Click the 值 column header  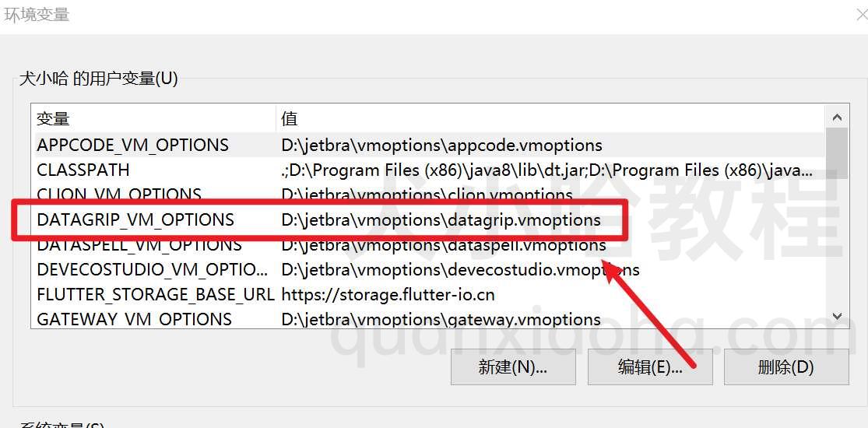[550, 118]
